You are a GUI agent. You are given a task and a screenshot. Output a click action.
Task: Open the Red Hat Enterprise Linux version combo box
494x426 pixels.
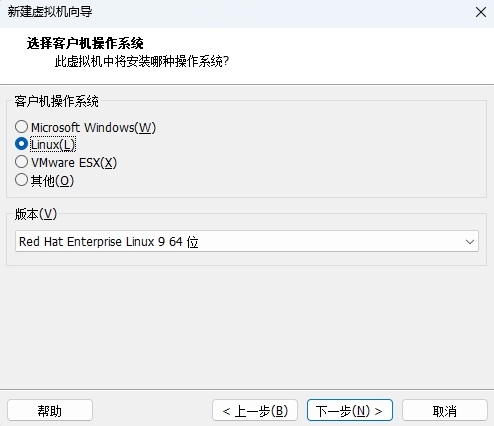click(247, 241)
